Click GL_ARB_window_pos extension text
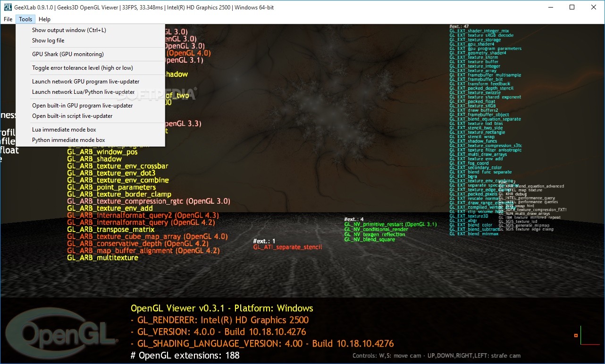This screenshot has width=605, height=364. tap(102, 152)
